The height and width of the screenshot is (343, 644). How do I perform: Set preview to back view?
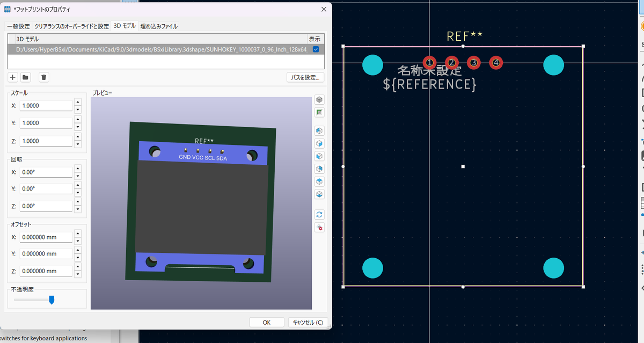319,169
